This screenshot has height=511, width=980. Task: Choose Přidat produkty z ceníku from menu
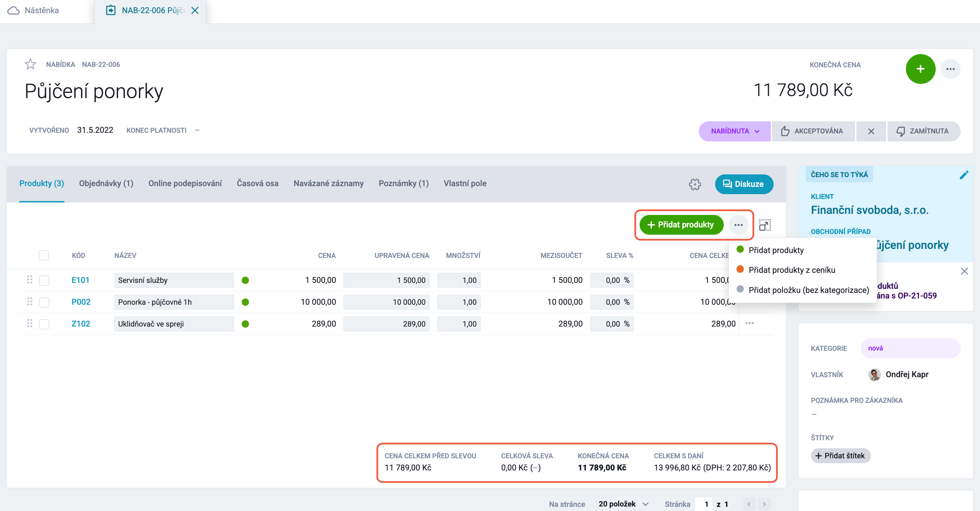click(x=792, y=270)
